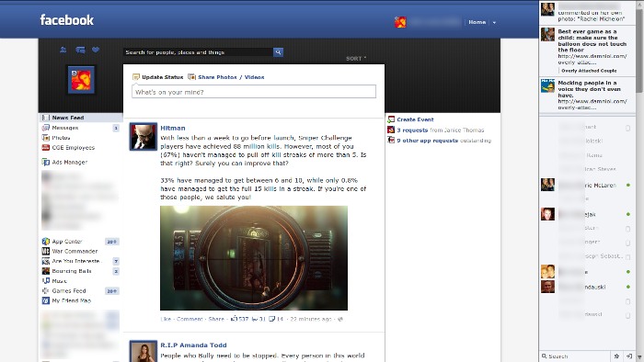Open friend requests icon in dark header
Screen dimensions: 644x362
(x=63, y=50)
